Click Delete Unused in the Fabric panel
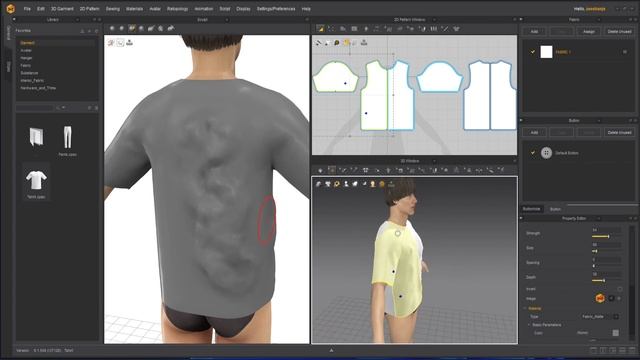 pyautogui.click(x=619, y=31)
